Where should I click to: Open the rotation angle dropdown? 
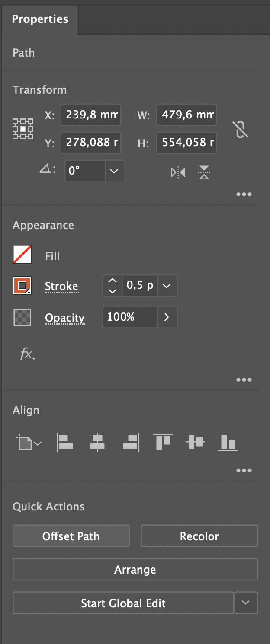point(114,171)
